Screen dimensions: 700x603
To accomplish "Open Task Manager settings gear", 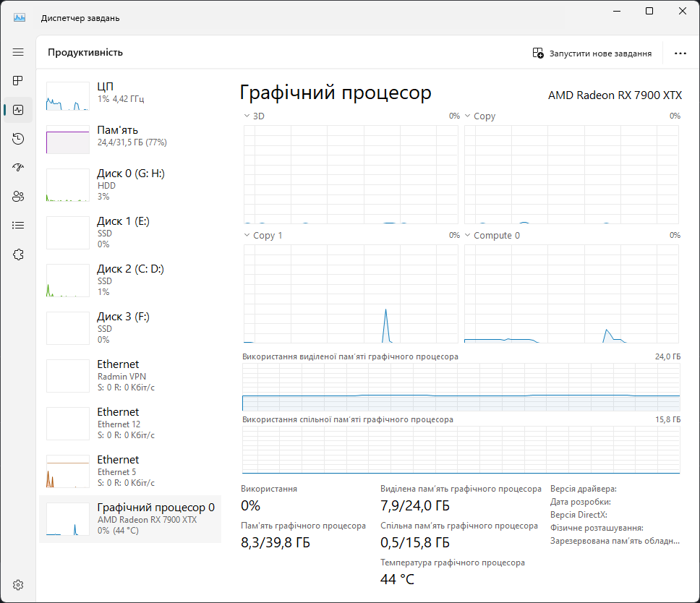I will coord(18,585).
